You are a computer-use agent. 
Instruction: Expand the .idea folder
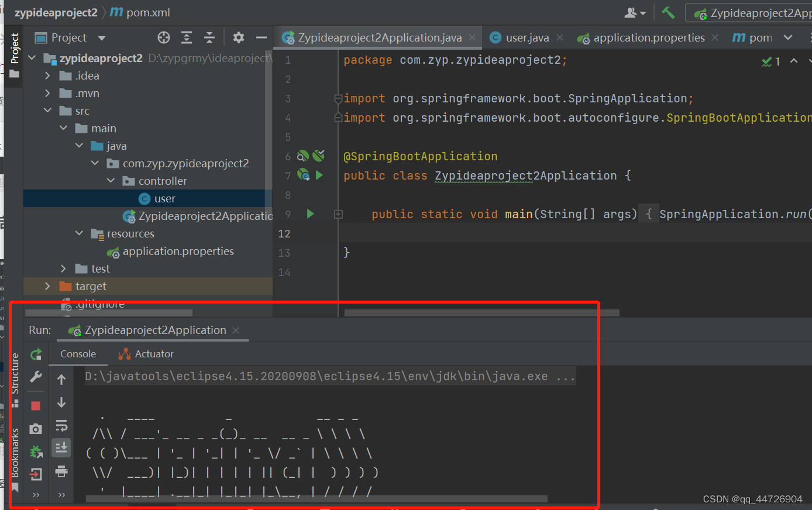click(48, 75)
